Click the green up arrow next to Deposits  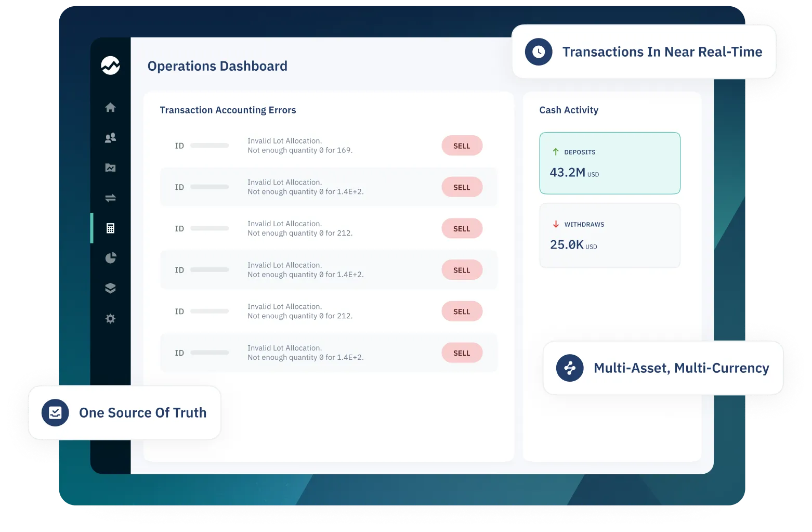click(556, 152)
